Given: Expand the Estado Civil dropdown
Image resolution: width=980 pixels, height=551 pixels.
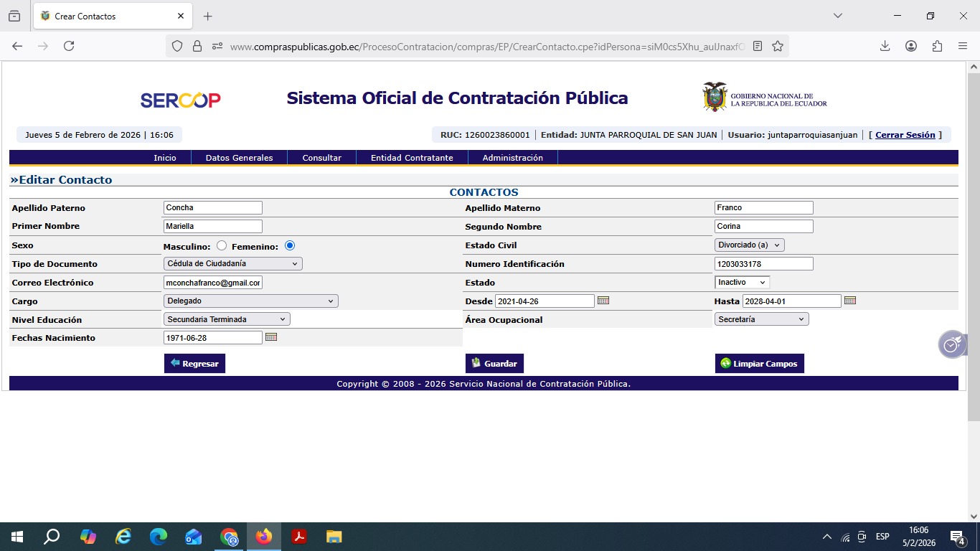Looking at the screenshot, I should tap(750, 245).
